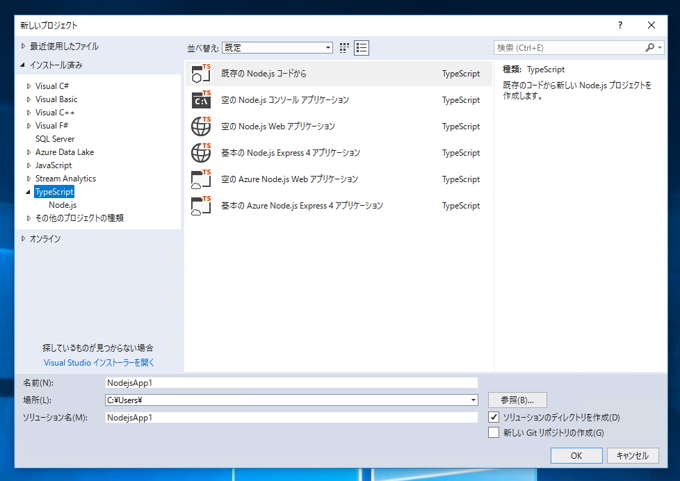
Task: Click the location path text field
Action: pos(287,400)
